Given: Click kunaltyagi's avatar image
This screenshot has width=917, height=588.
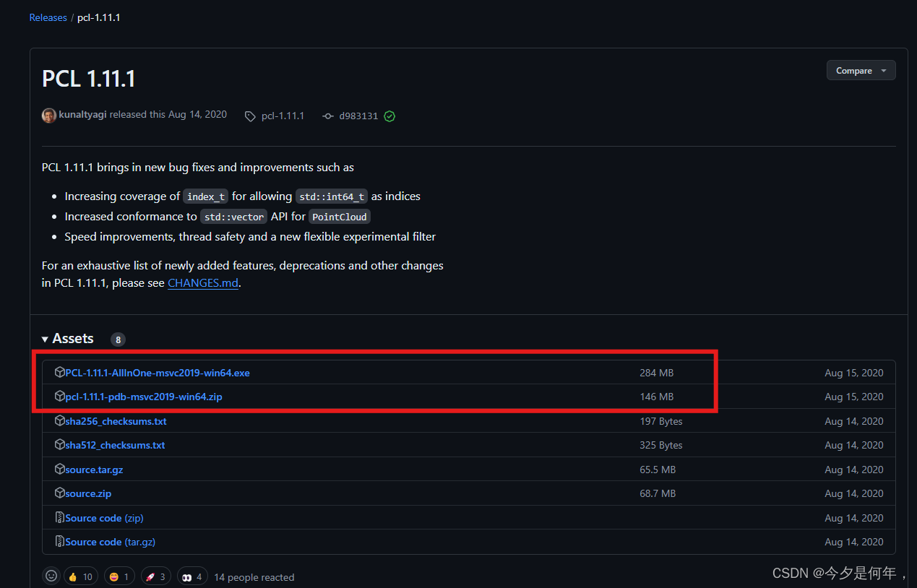Looking at the screenshot, I should [49, 116].
